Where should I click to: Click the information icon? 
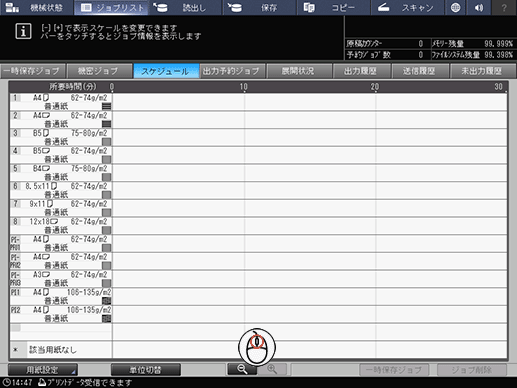pyautogui.click(x=23, y=32)
